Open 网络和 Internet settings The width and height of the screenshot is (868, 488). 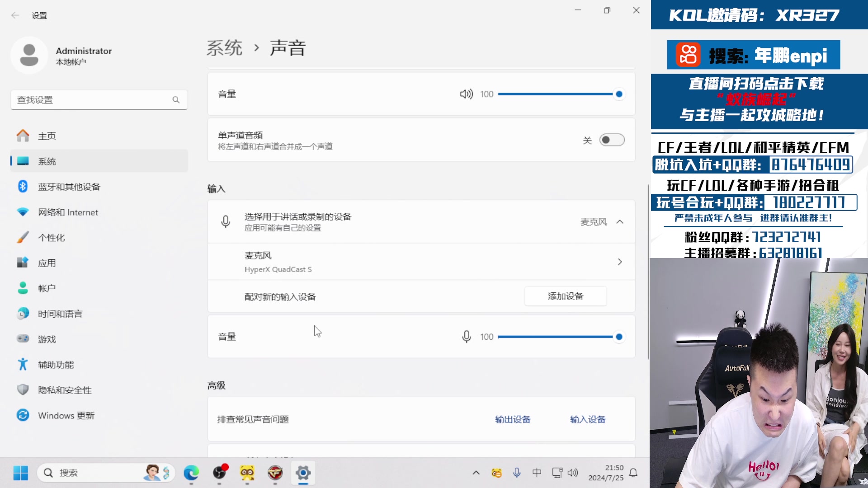click(68, 212)
